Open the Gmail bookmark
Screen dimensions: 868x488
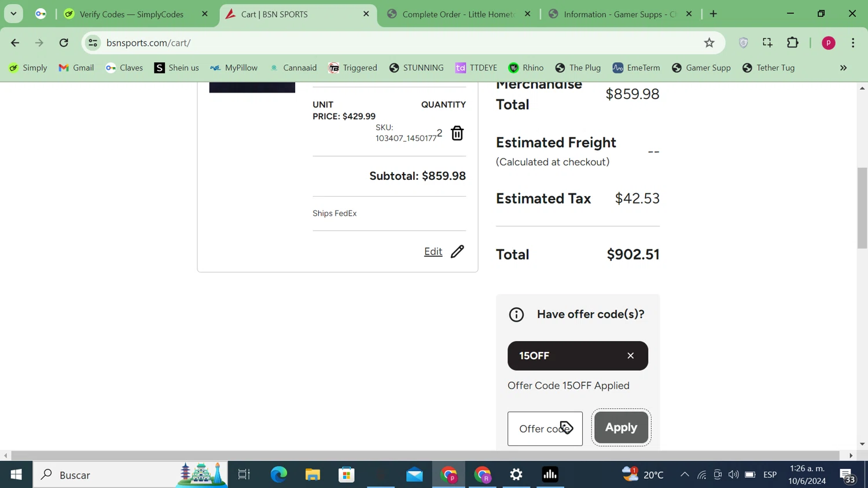click(x=76, y=68)
